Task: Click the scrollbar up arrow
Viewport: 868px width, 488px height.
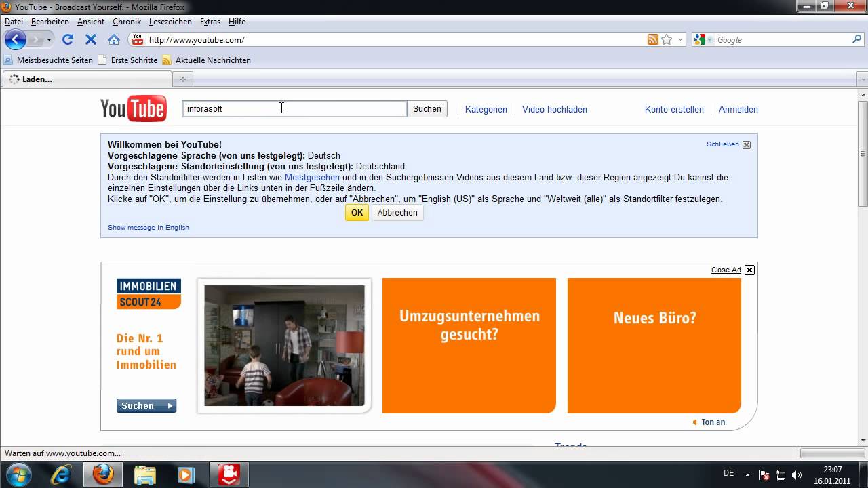Action: click(x=863, y=94)
